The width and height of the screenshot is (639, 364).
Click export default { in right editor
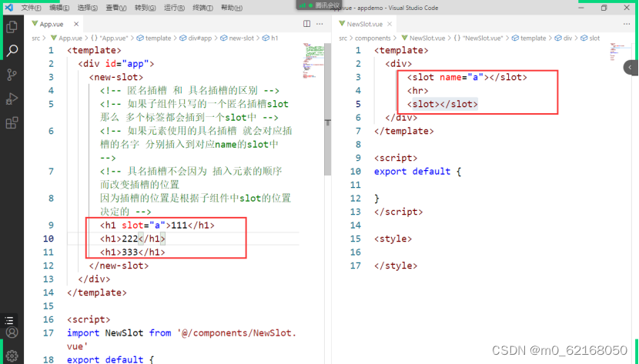point(418,172)
